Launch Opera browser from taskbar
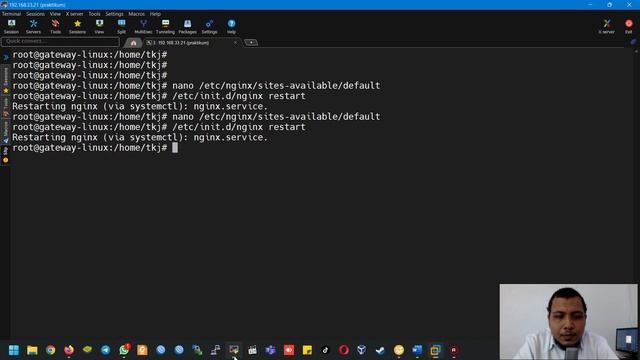This screenshot has width=640, height=360. click(x=344, y=350)
